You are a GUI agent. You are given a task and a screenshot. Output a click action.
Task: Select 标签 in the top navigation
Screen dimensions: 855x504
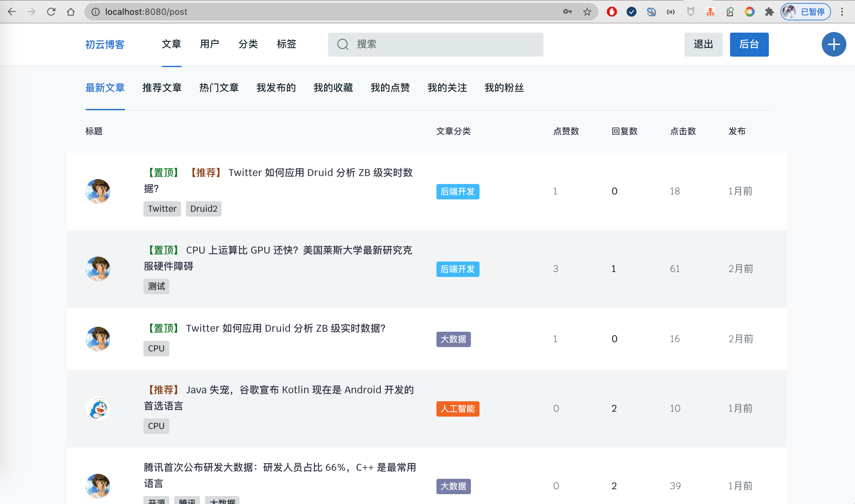[286, 44]
